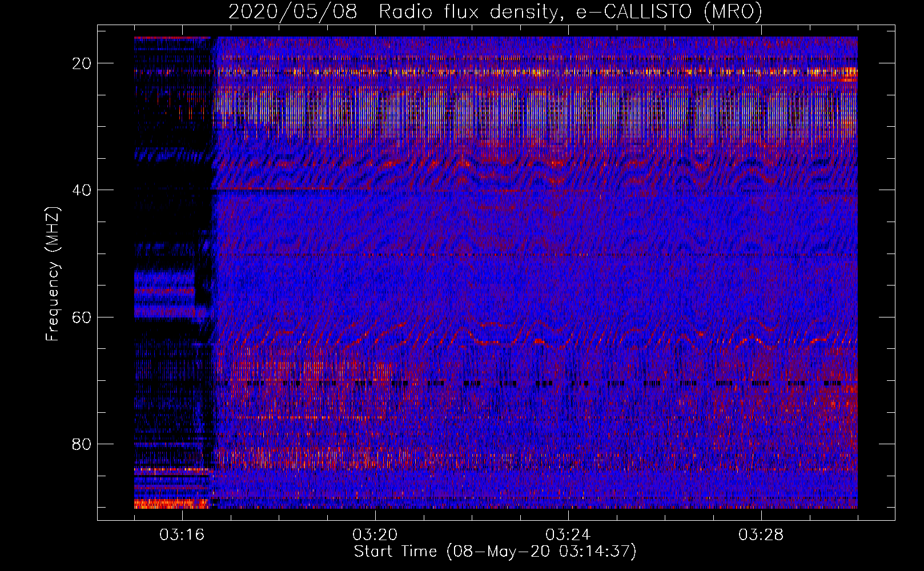
Task: Click the frequency tick label '60'
Action: (82, 317)
